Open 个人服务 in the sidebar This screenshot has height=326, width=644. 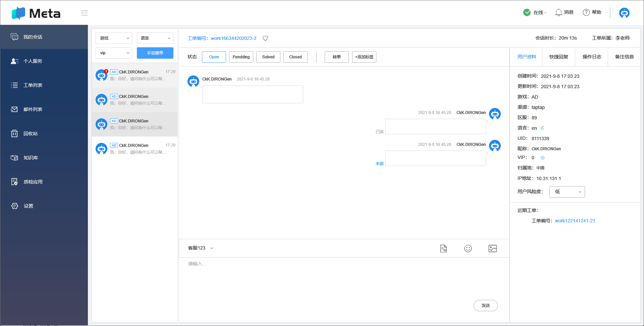coord(44,61)
